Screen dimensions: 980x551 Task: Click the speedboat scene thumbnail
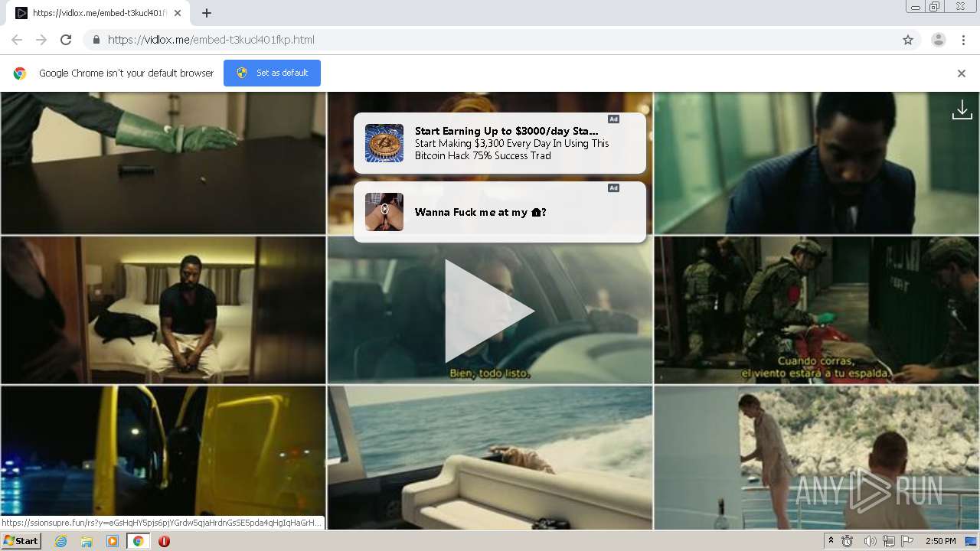pos(490,458)
